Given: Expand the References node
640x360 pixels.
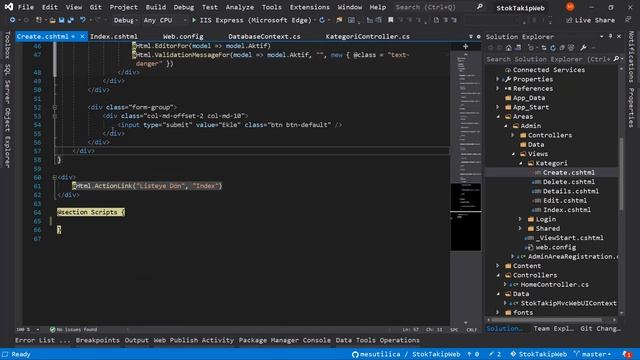Looking at the screenshot, I should click(x=498, y=89).
